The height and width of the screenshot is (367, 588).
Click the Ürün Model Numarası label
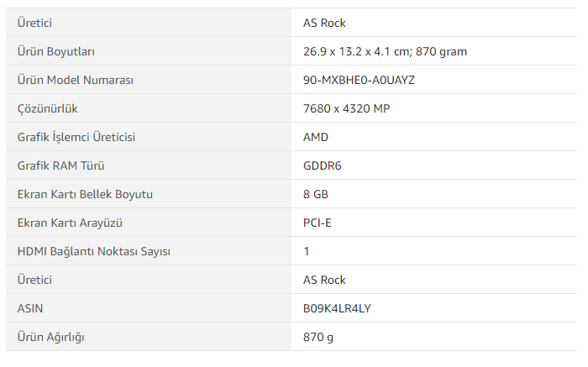click(x=76, y=80)
